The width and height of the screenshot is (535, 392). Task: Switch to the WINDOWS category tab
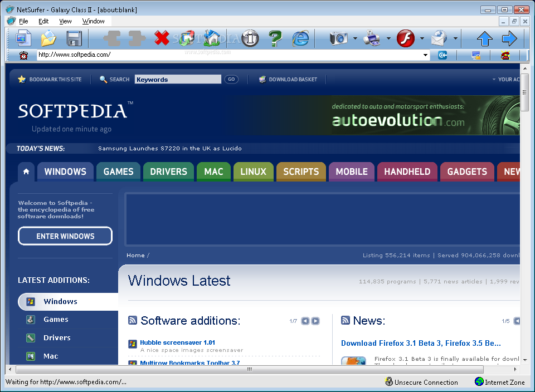pos(65,171)
